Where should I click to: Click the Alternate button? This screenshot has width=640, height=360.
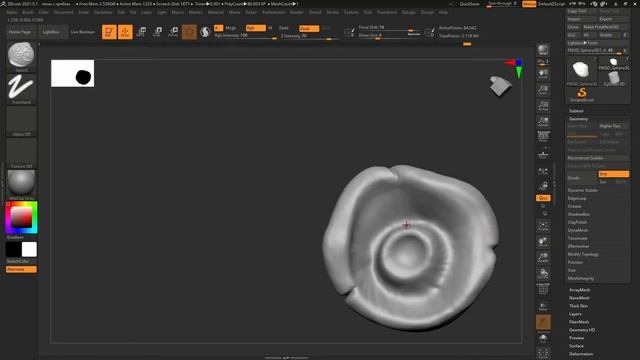tap(21, 269)
